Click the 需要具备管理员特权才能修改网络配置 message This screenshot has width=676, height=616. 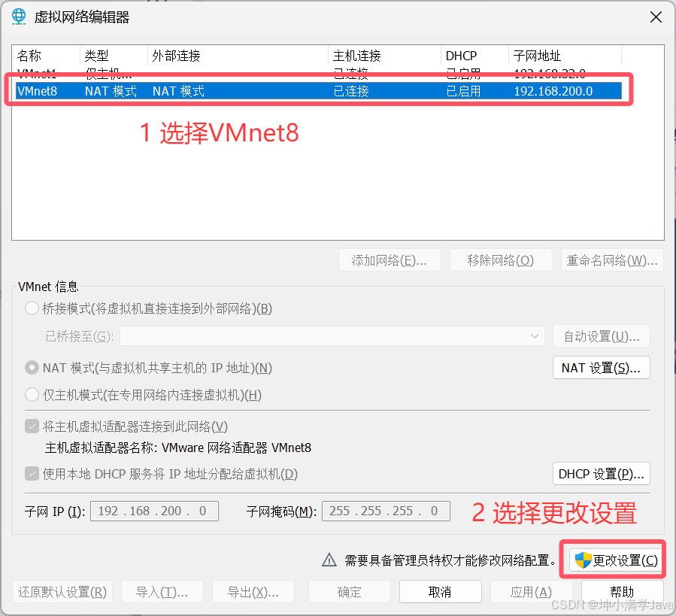450,560
